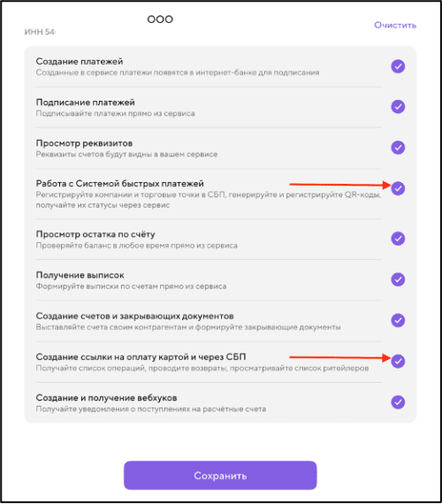Select the Создание платежей row title
Viewport: 442px width, 504px height.
tap(80, 61)
